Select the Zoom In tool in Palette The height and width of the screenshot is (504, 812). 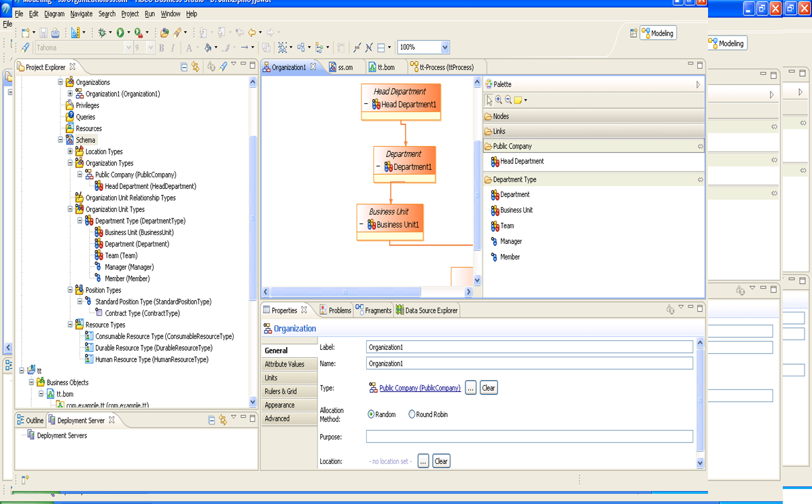coord(498,100)
